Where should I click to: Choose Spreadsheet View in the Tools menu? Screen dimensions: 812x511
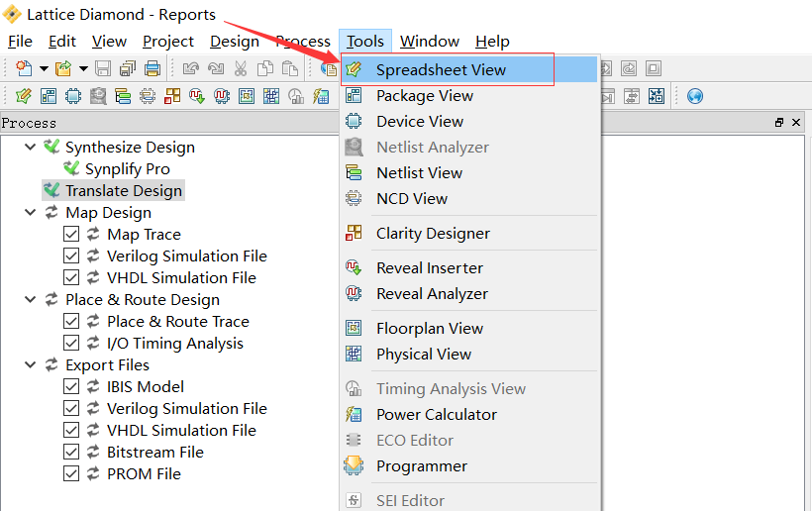click(x=469, y=69)
